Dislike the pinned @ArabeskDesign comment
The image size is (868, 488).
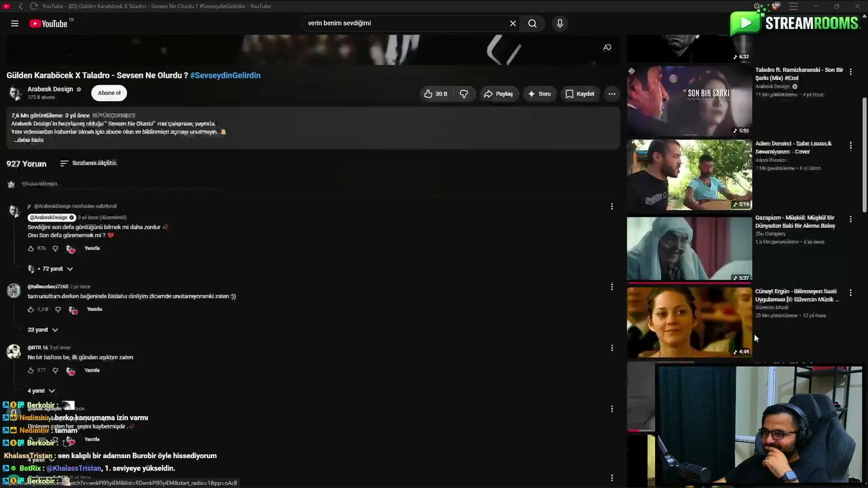[56, 249]
